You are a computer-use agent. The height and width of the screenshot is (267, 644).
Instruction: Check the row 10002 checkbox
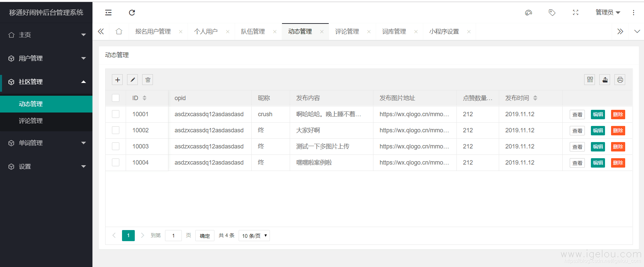(116, 130)
